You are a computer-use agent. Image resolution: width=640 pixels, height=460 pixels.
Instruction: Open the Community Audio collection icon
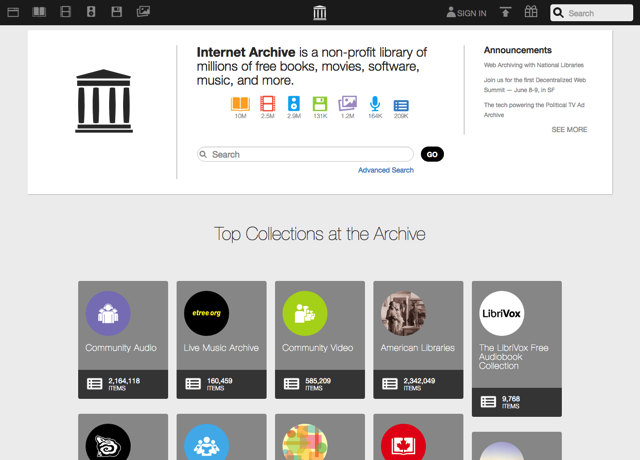click(x=108, y=313)
